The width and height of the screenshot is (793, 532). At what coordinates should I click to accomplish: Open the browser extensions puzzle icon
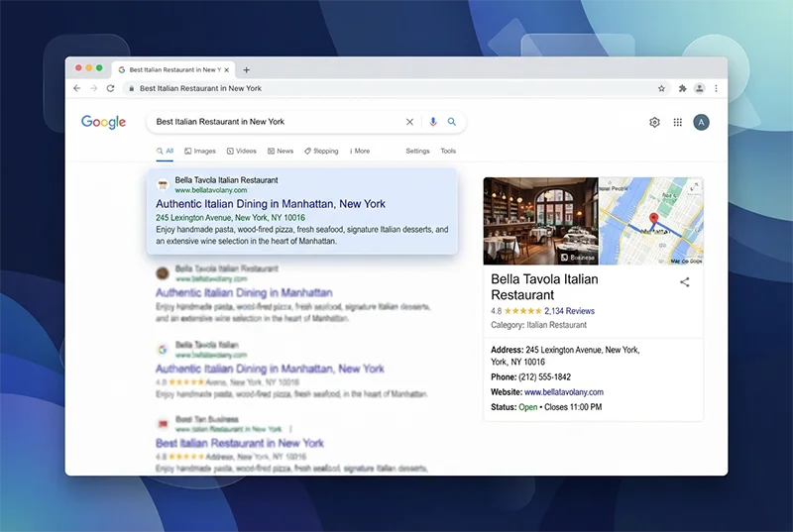(x=682, y=88)
